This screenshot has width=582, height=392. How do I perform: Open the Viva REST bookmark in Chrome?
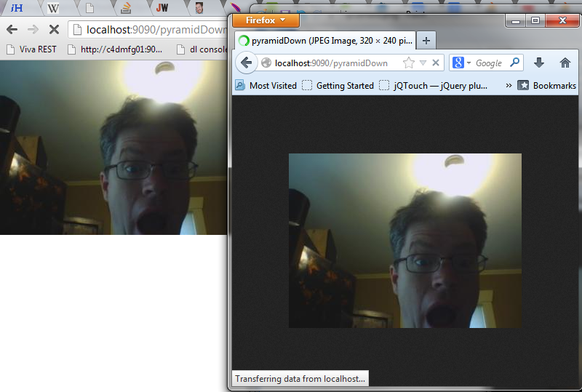click(31, 49)
